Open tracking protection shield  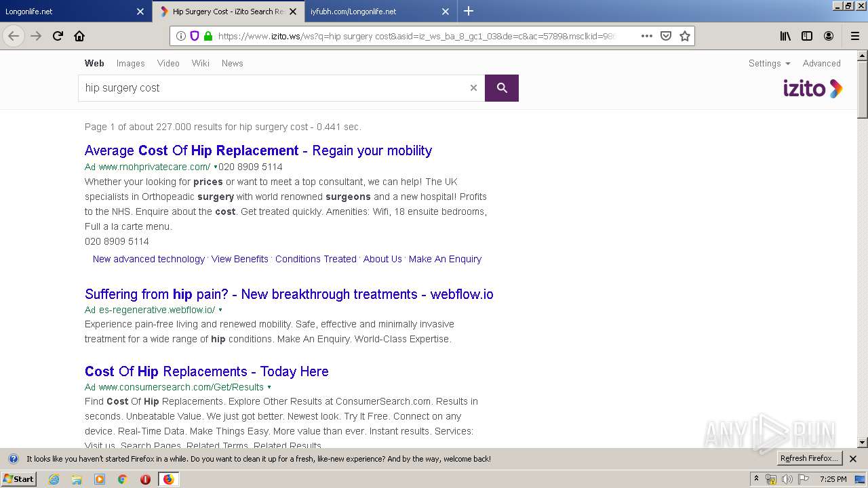tap(195, 36)
